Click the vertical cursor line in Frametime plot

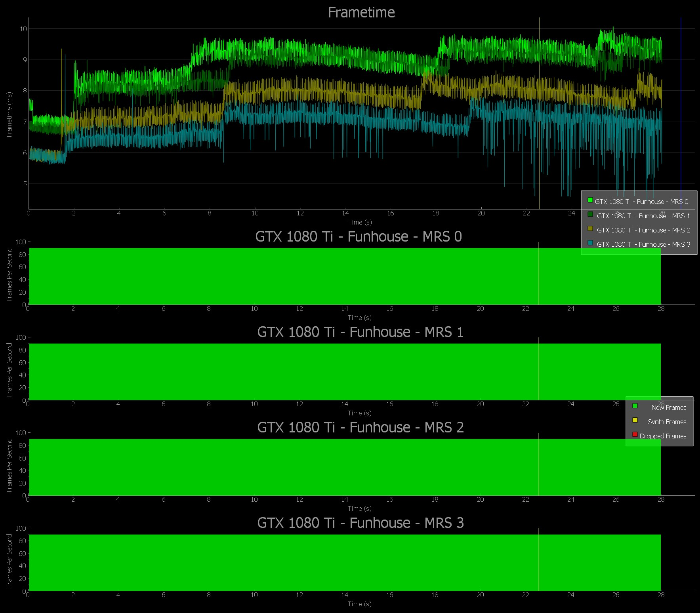[x=539, y=119]
